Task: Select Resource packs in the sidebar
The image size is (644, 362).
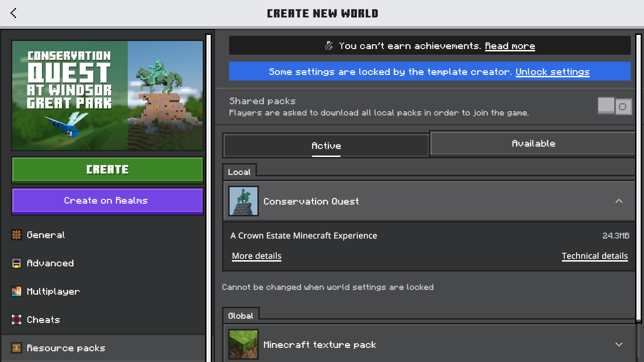Action: click(103, 348)
